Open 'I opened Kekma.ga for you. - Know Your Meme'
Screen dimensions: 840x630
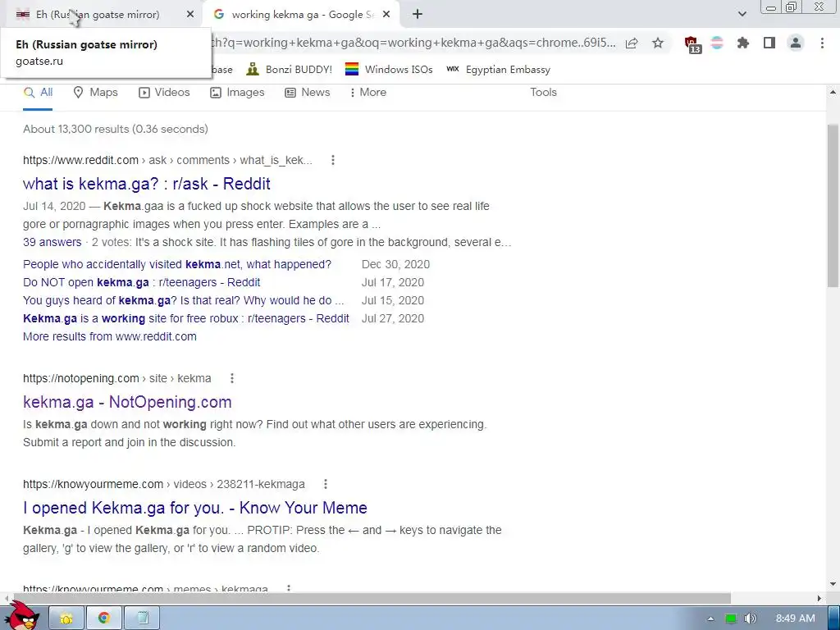click(195, 507)
